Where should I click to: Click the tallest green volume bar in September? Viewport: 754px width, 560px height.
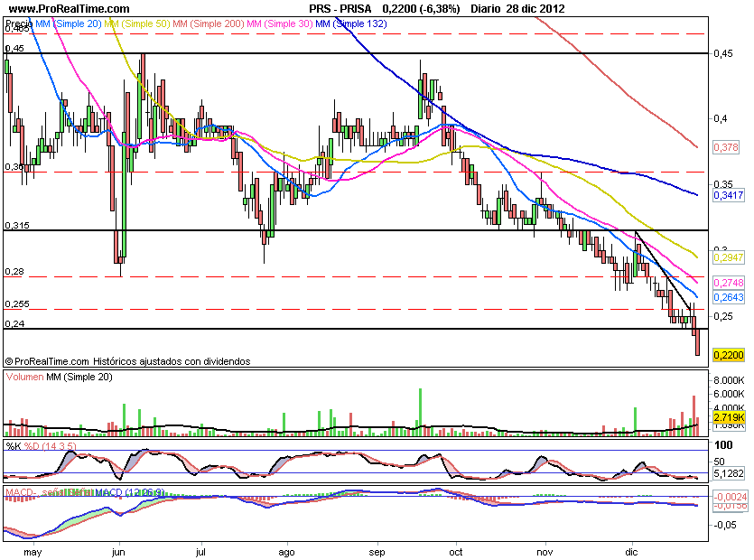(x=420, y=412)
